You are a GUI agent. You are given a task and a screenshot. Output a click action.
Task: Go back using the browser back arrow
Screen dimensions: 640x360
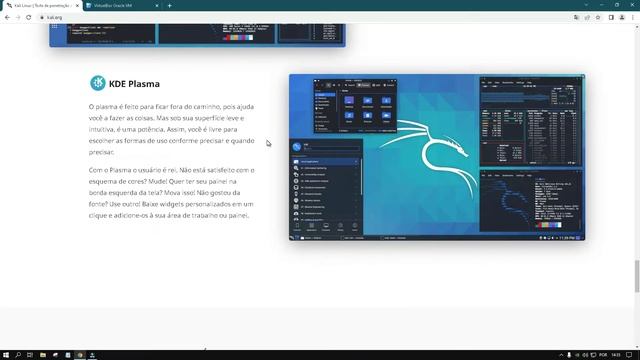[x=7, y=18]
